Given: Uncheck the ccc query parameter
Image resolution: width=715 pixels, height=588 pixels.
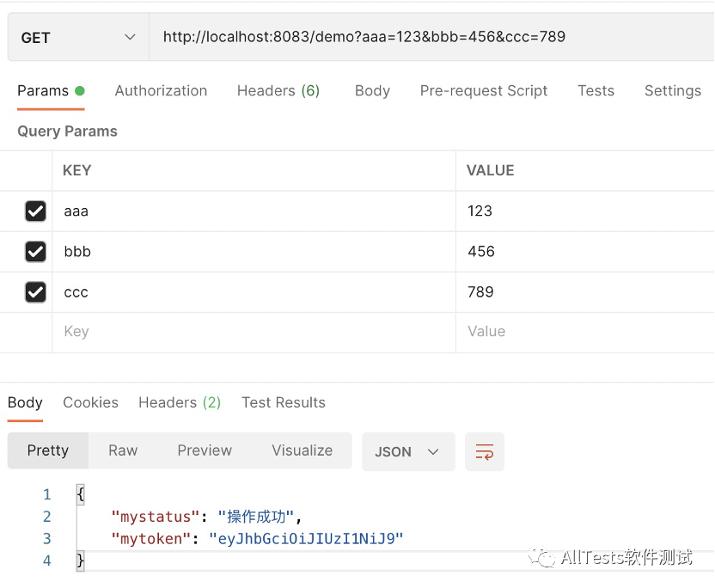Looking at the screenshot, I should coord(35,292).
